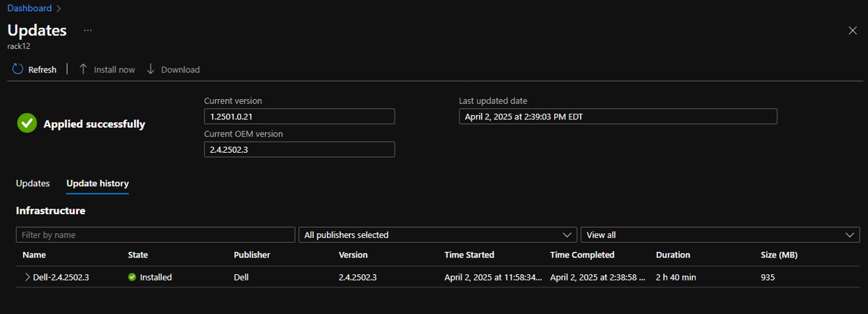Image resolution: width=868 pixels, height=314 pixels.
Task: Open the View all dropdown
Action: 719,235
